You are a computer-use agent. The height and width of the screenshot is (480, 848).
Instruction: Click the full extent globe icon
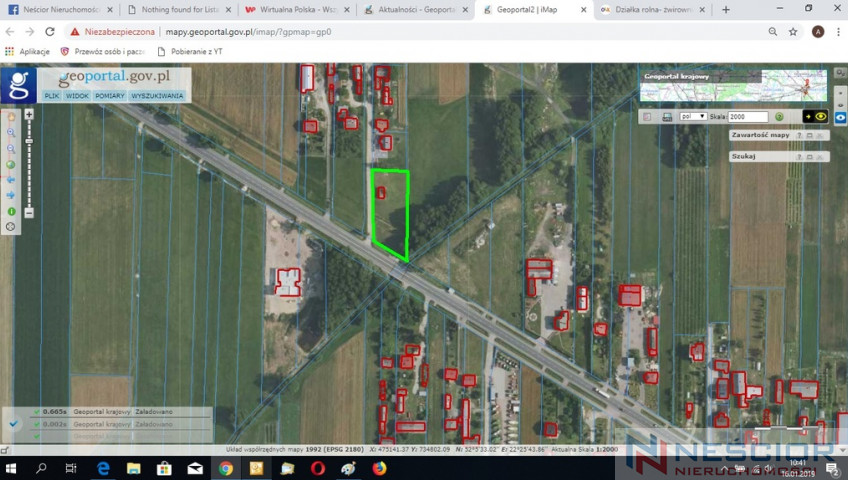click(11, 164)
